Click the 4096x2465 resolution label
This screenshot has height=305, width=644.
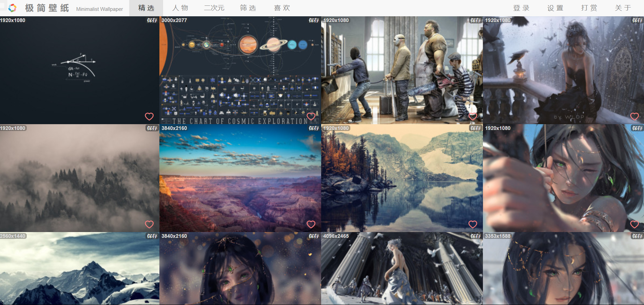tap(336, 236)
